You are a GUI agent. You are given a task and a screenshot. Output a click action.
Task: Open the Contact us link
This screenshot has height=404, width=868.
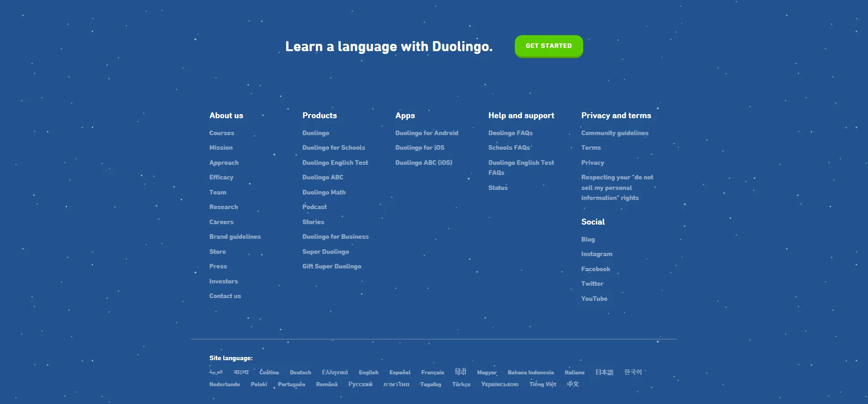[225, 296]
